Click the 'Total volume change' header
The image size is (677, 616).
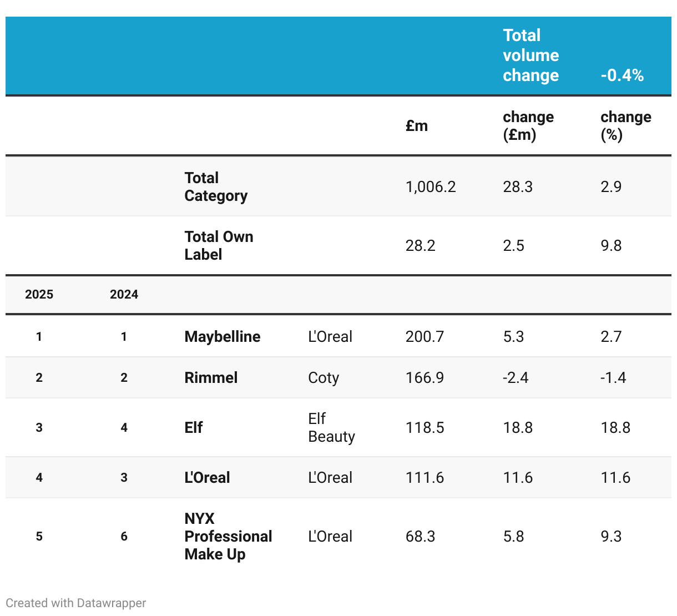click(531, 55)
